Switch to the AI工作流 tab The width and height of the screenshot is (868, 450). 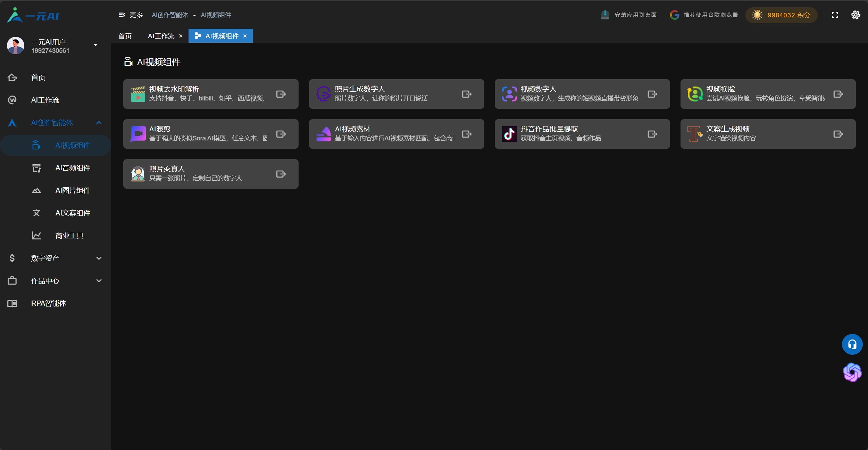161,36
